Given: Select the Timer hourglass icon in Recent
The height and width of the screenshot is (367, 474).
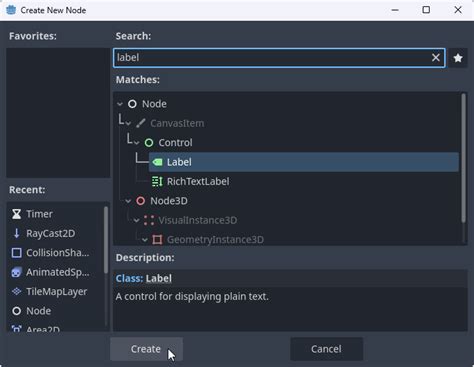Looking at the screenshot, I should coord(16,214).
